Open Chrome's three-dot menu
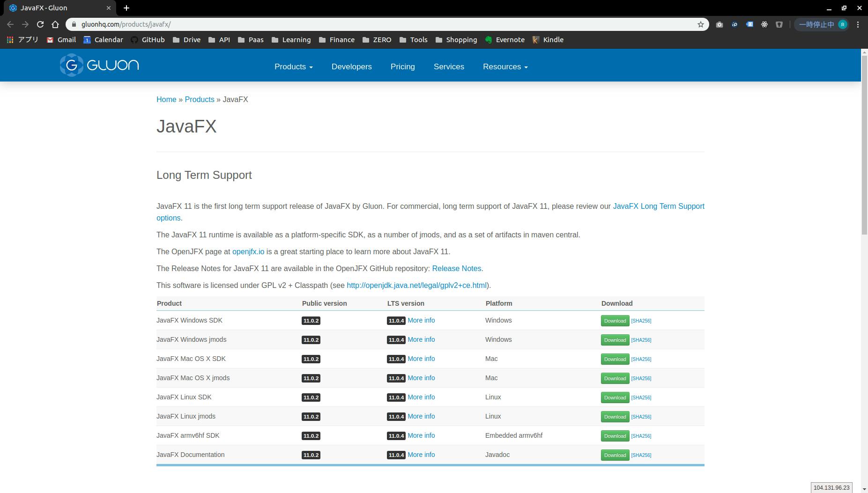Image resolution: width=868 pixels, height=493 pixels. [x=858, y=24]
